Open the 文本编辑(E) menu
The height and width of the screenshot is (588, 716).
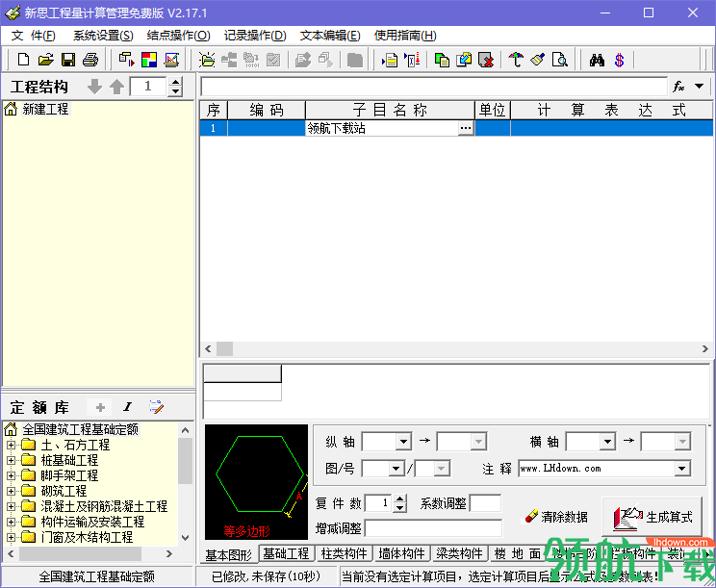330,36
